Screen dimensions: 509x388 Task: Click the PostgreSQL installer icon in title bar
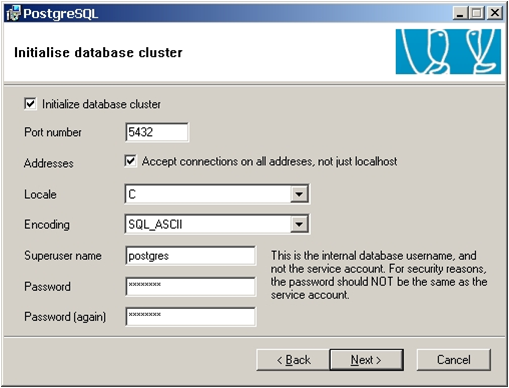(x=13, y=13)
